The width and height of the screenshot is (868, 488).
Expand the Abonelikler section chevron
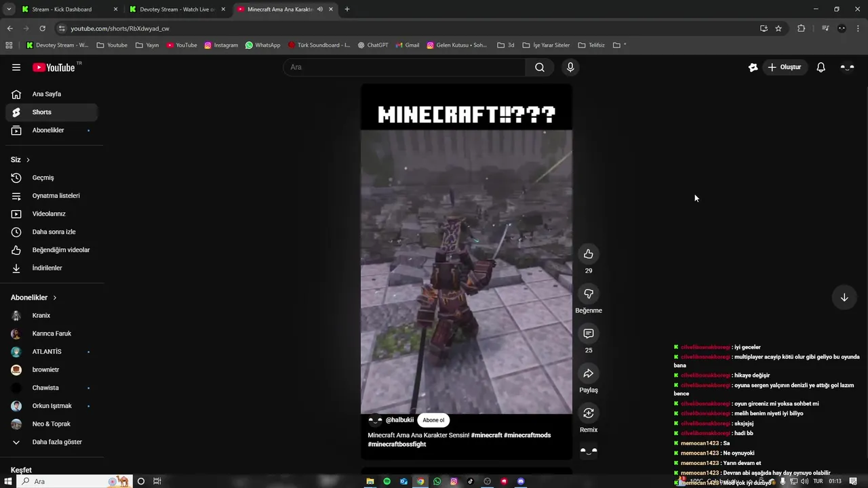54,298
